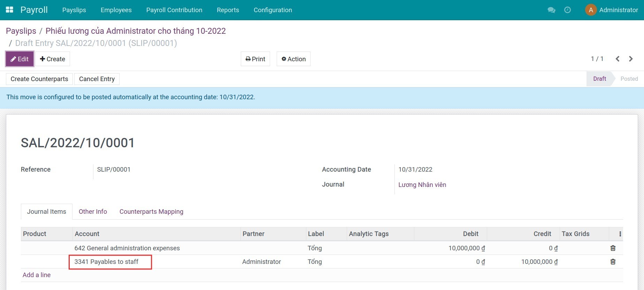Open the Lương Nhân viên journal link
The width and height of the screenshot is (644, 290).
tap(422, 185)
